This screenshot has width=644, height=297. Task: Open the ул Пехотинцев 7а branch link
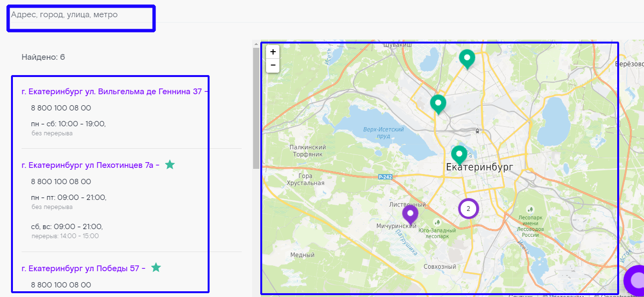[x=90, y=165]
